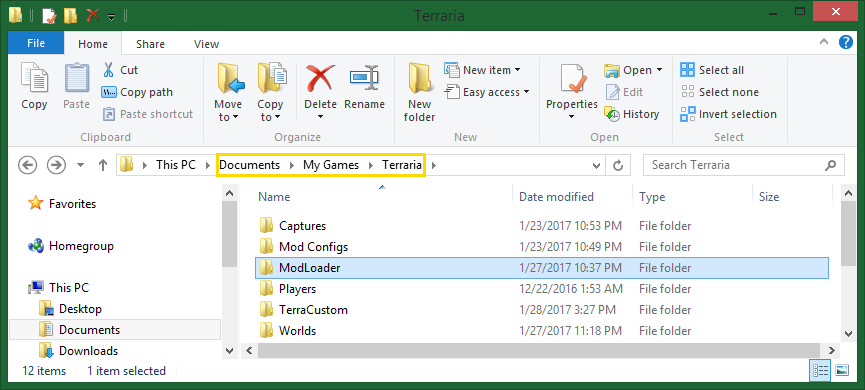Screen dimensions: 865x390
Task: Minimize the ribbon with chevron
Action: pos(823,42)
